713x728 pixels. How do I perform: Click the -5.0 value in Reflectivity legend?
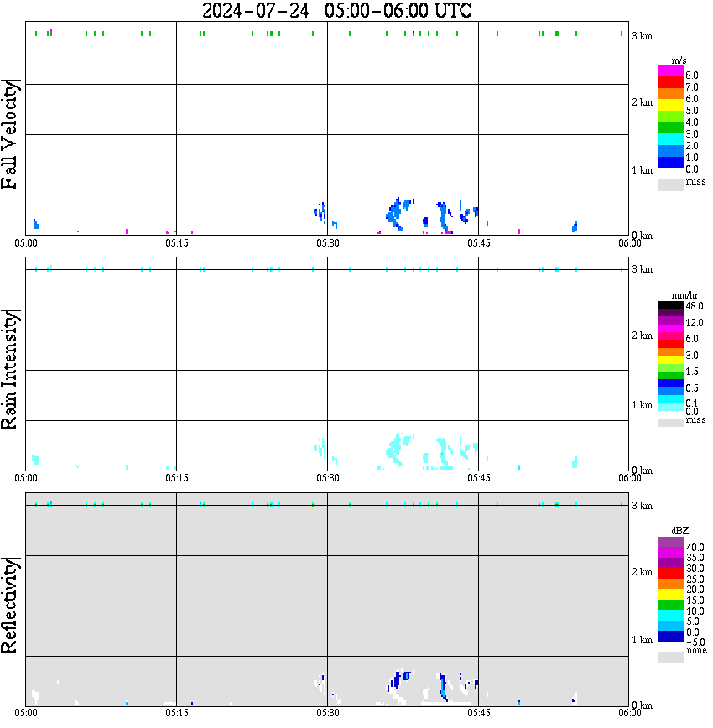695,642
